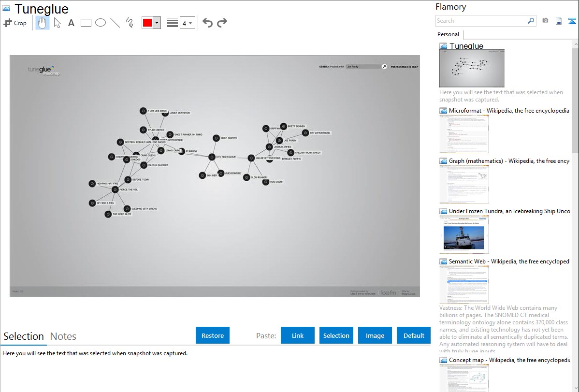Click the tuneglue musicmap logo in the screenshot

tap(43, 71)
